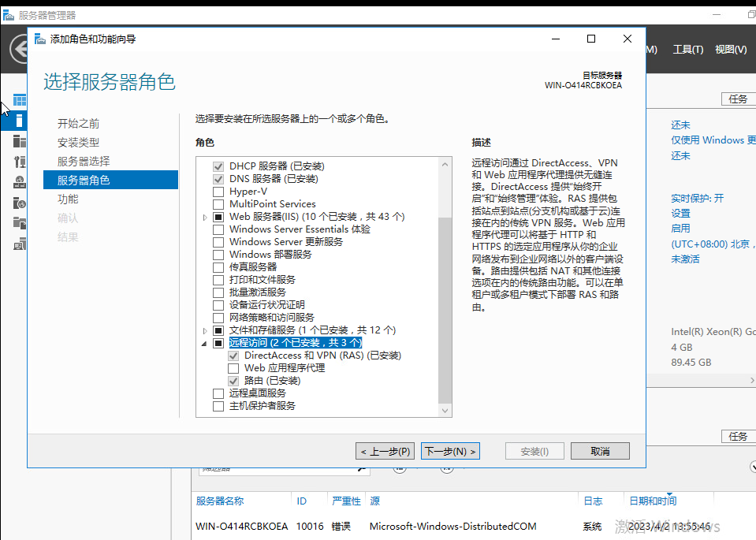Enable the Web 应用程序代理 checkbox
The height and width of the screenshot is (540, 756).
coord(233,368)
